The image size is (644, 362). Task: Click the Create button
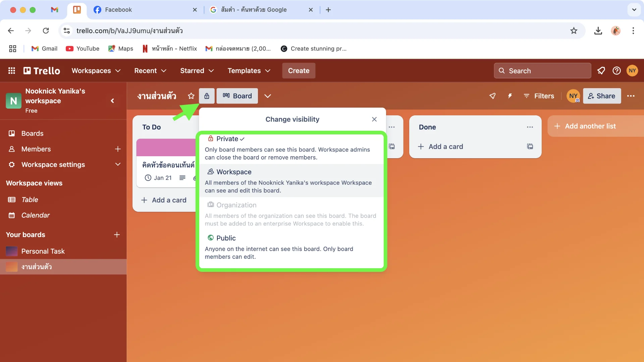299,71
